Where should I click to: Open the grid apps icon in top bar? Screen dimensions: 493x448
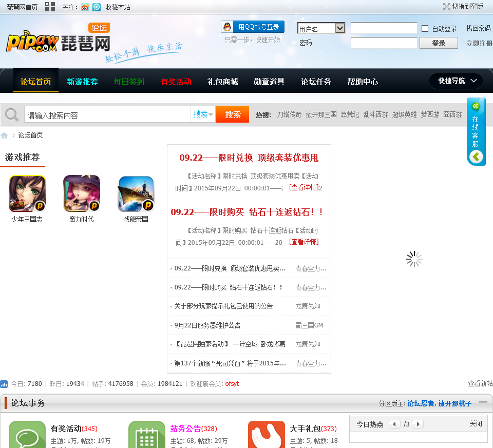[x=50, y=7]
